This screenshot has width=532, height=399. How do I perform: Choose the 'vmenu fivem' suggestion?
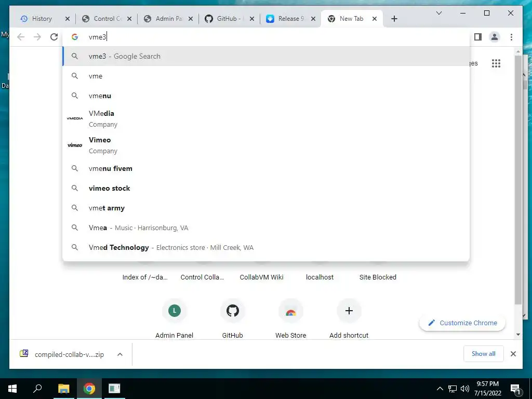click(x=267, y=168)
